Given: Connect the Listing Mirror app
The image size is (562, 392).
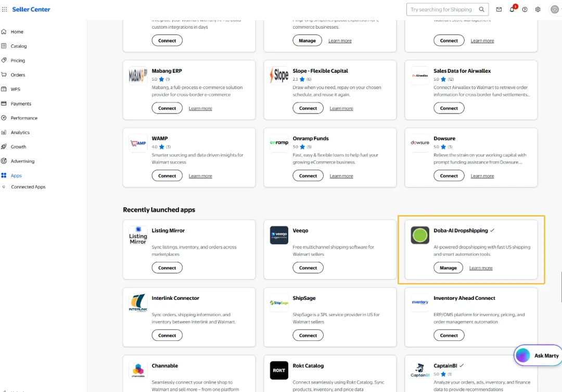Looking at the screenshot, I should (x=167, y=268).
